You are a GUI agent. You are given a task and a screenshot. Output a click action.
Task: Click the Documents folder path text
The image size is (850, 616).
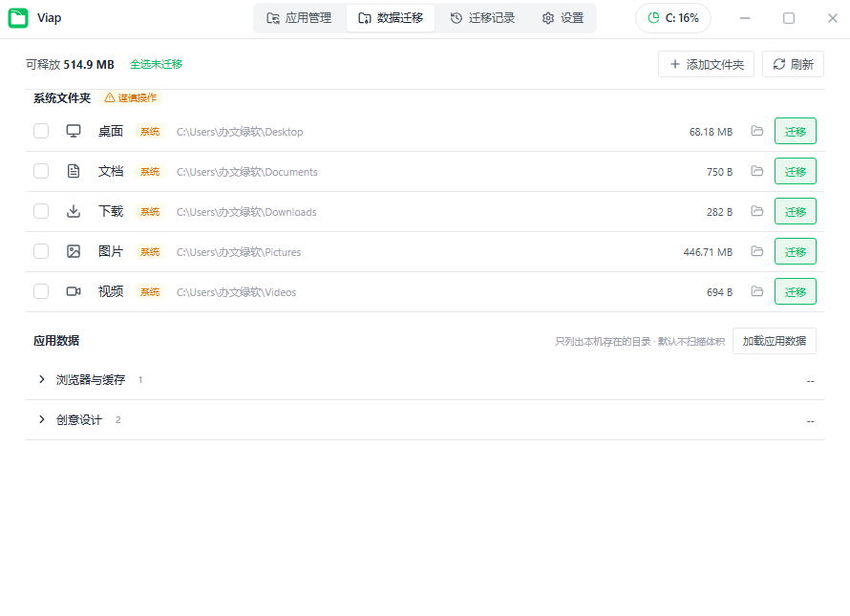[x=247, y=172]
